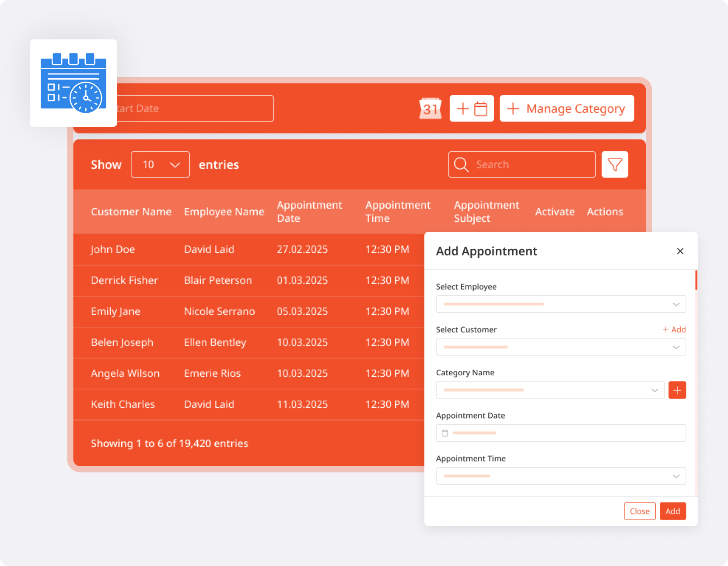Open the calendar view icon showing 31
The width and height of the screenshot is (728, 566).
pyautogui.click(x=430, y=108)
